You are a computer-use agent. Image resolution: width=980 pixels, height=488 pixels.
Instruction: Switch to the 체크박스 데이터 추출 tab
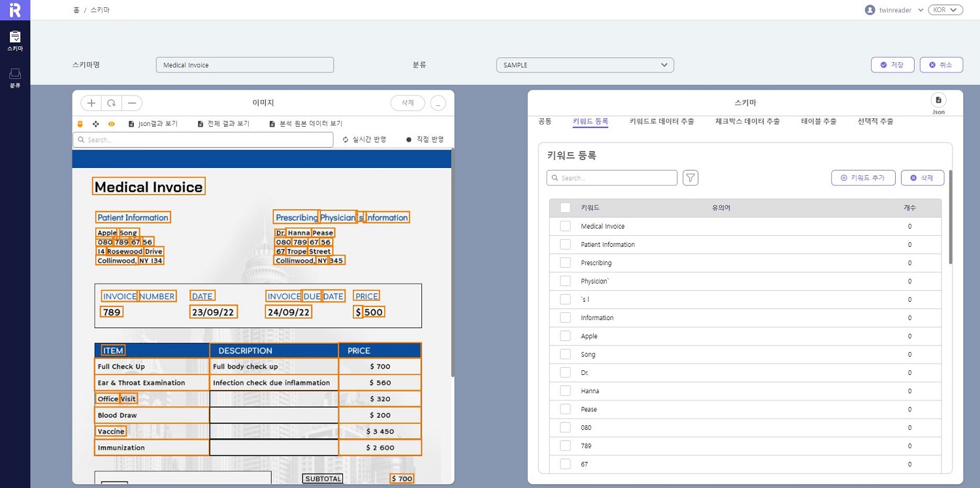(747, 122)
